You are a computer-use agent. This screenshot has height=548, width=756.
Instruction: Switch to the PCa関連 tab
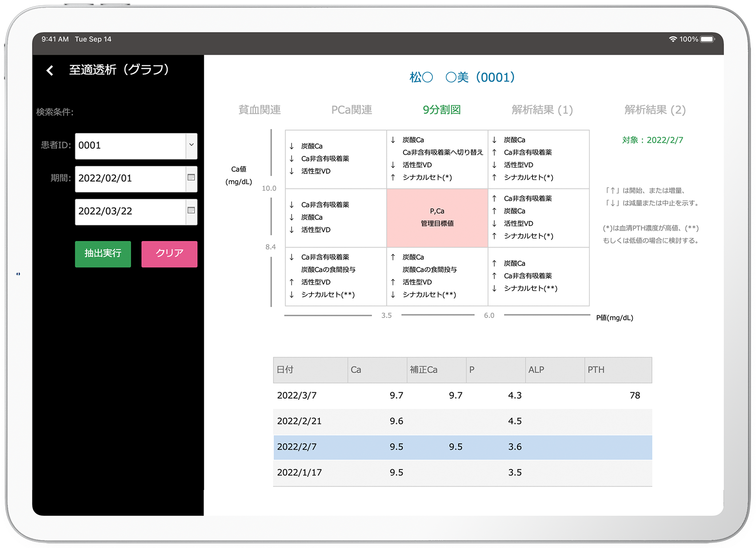point(352,110)
